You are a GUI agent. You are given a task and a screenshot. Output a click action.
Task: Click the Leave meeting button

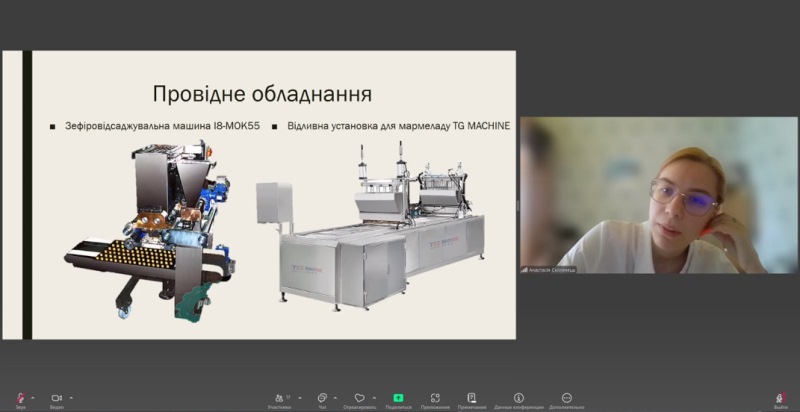coord(780,397)
